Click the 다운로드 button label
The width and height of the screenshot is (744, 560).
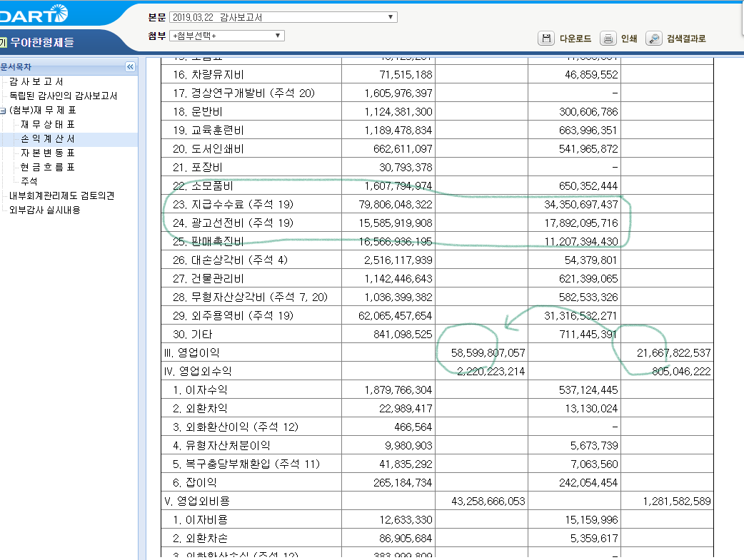[575, 39]
